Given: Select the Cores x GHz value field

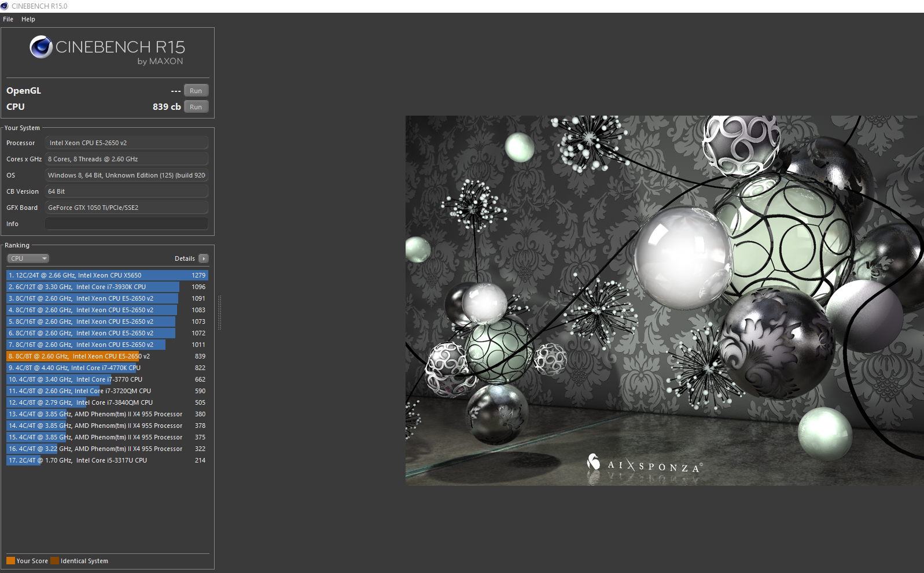Looking at the screenshot, I should pyautogui.click(x=127, y=159).
